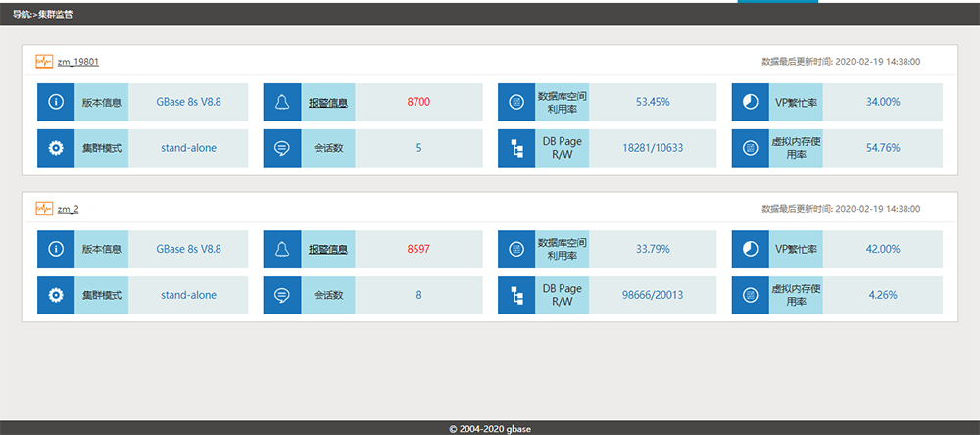Select the highlighted blue tab in top bar
The image size is (980, 435).
tap(777, 2)
